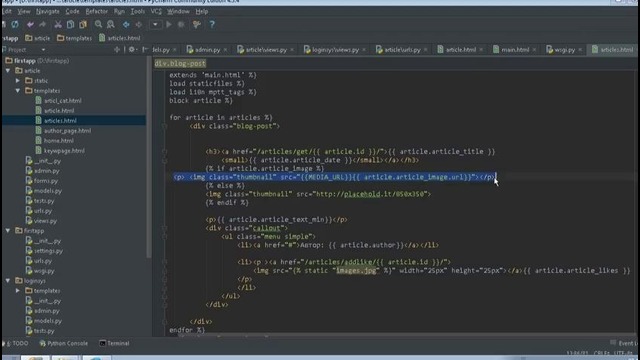Click the Copy toolbar icon

tap(71, 24)
